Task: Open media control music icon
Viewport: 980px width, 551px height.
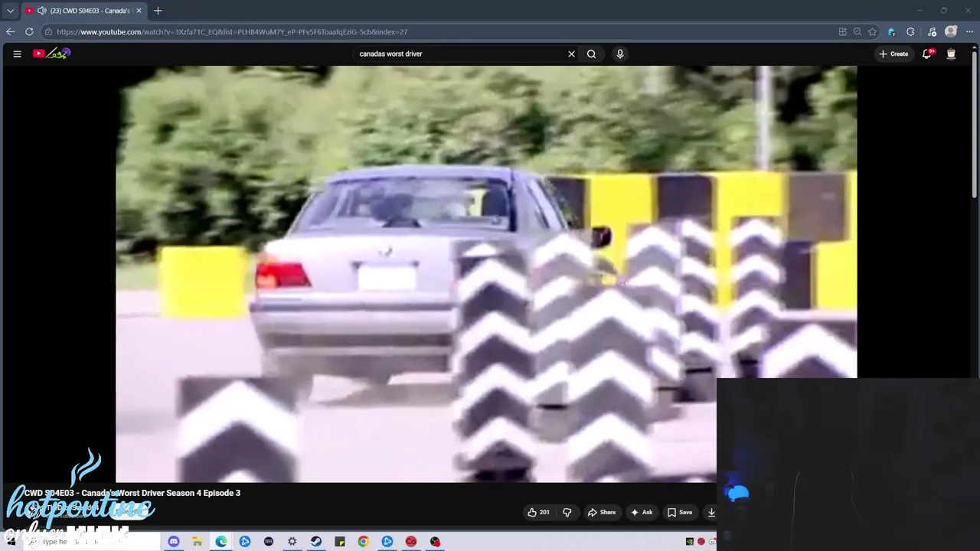Action: click(932, 31)
